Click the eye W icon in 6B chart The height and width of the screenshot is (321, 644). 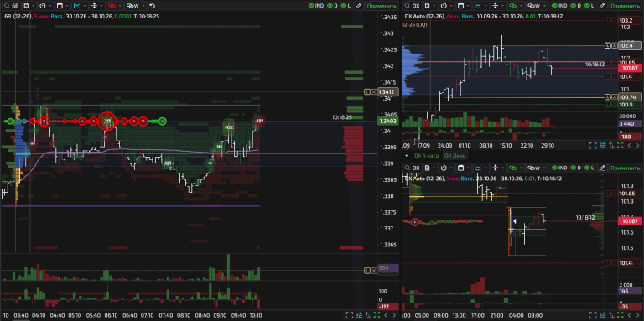(132, 6)
